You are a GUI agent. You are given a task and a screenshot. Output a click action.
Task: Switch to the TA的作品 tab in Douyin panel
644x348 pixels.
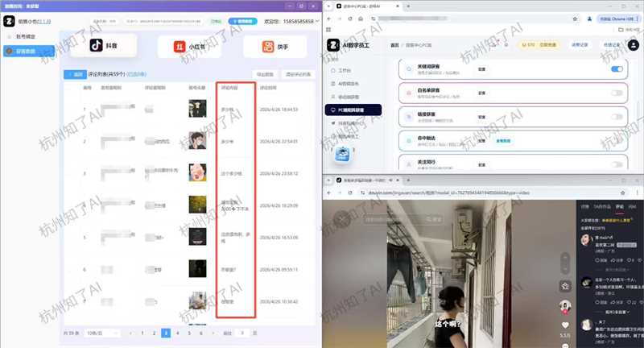(601, 207)
